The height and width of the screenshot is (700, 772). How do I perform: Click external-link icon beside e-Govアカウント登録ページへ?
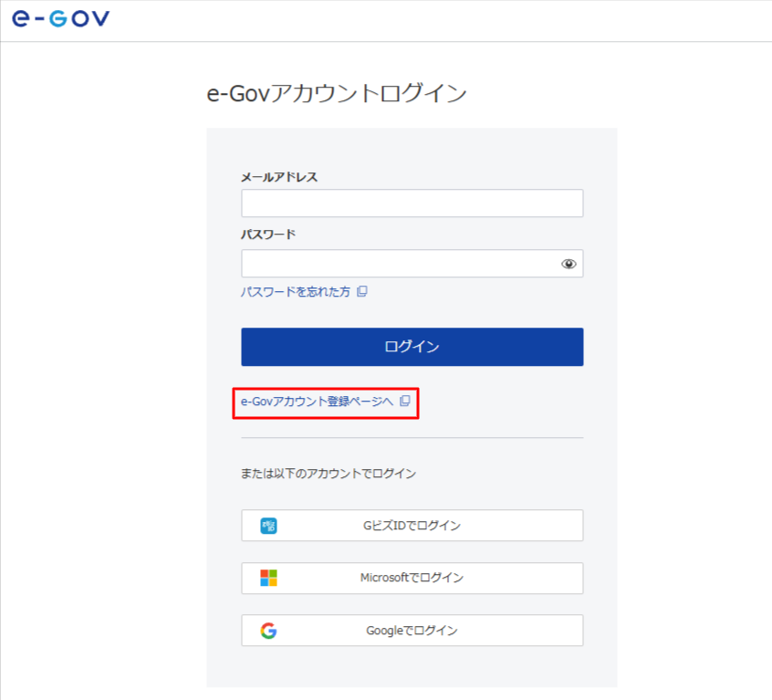click(x=405, y=401)
